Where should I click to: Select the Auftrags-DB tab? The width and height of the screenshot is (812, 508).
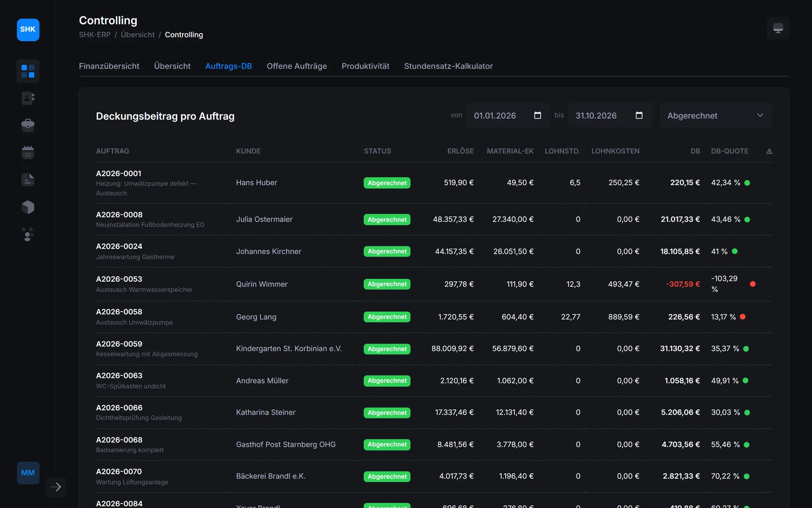point(229,66)
